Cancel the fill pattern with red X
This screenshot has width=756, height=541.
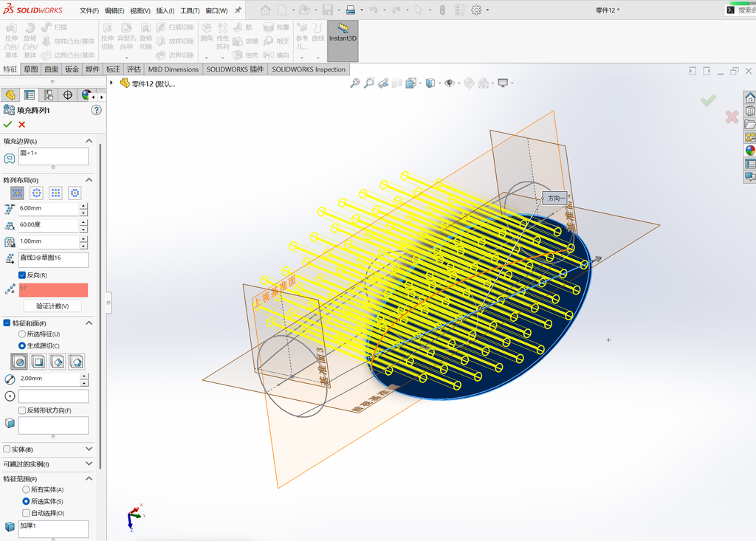21,125
